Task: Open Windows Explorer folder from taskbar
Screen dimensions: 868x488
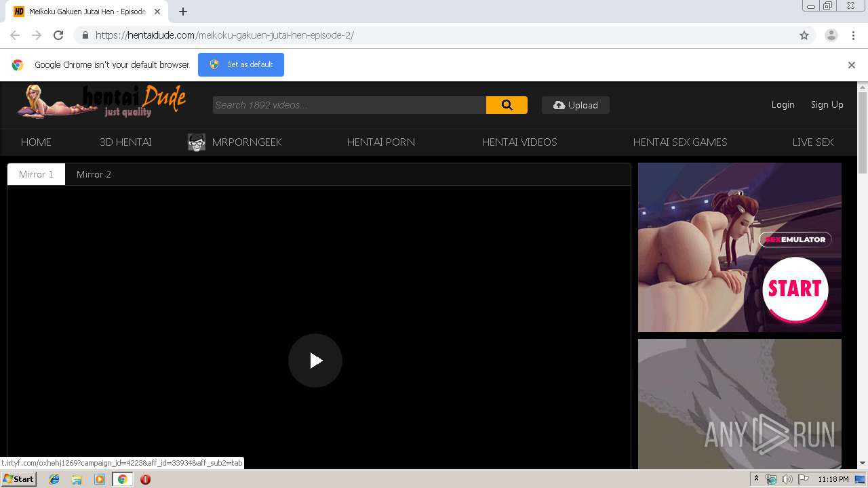Action: click(x=77, y=479)
